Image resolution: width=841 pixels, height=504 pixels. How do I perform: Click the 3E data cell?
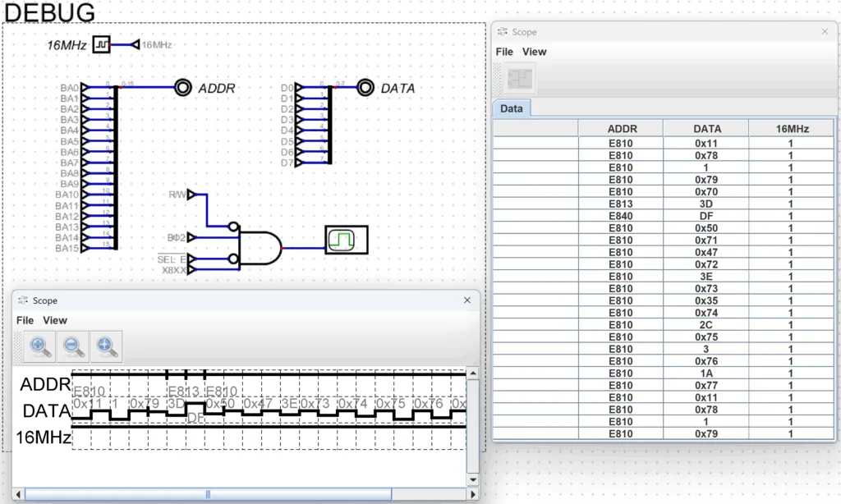[x=706, y=276]
